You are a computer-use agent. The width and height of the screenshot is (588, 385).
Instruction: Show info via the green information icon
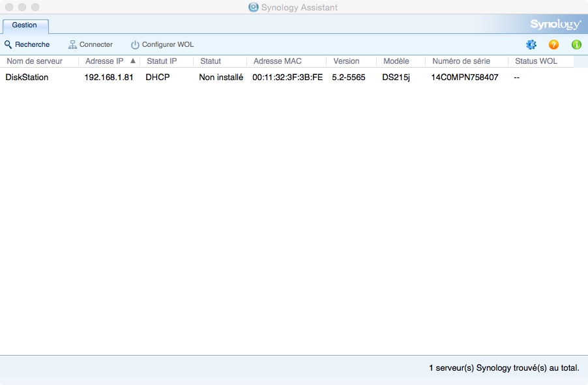coord(576,44)
